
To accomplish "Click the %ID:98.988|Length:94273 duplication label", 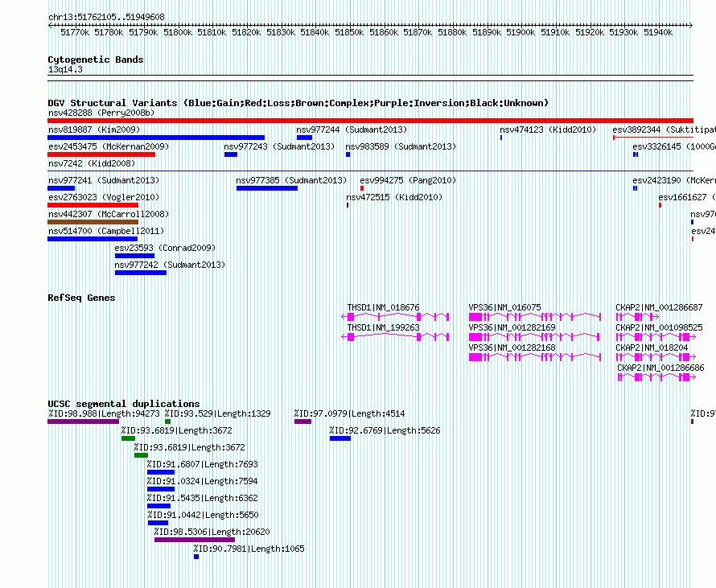I will (104, 413).
